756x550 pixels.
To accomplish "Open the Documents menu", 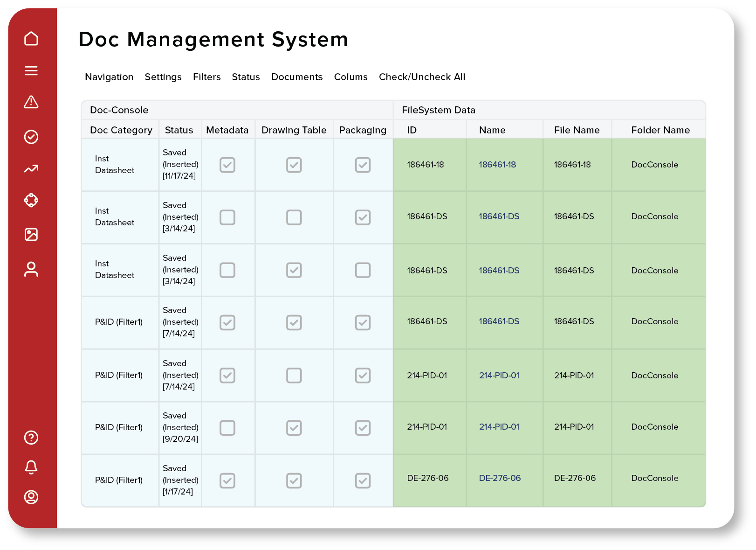I will (x=297, y=77).
